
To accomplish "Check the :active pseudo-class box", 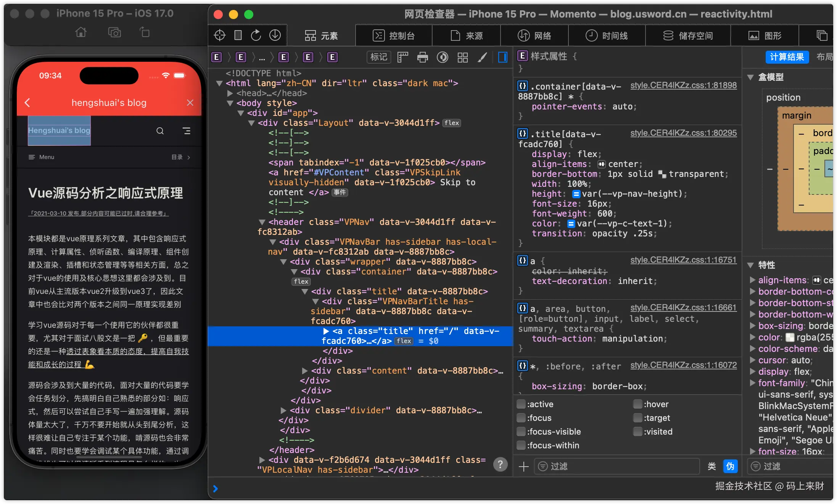I will (521, 404).
